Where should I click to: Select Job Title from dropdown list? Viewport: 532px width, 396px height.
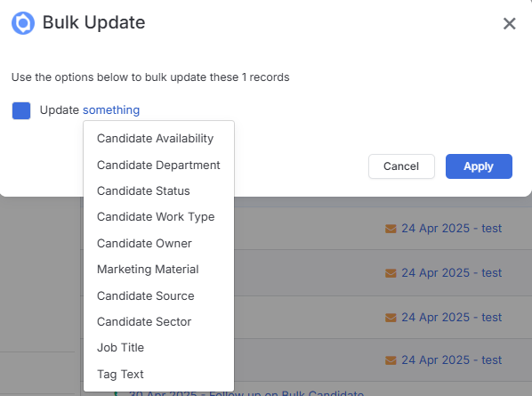click(x=120, y=347)
